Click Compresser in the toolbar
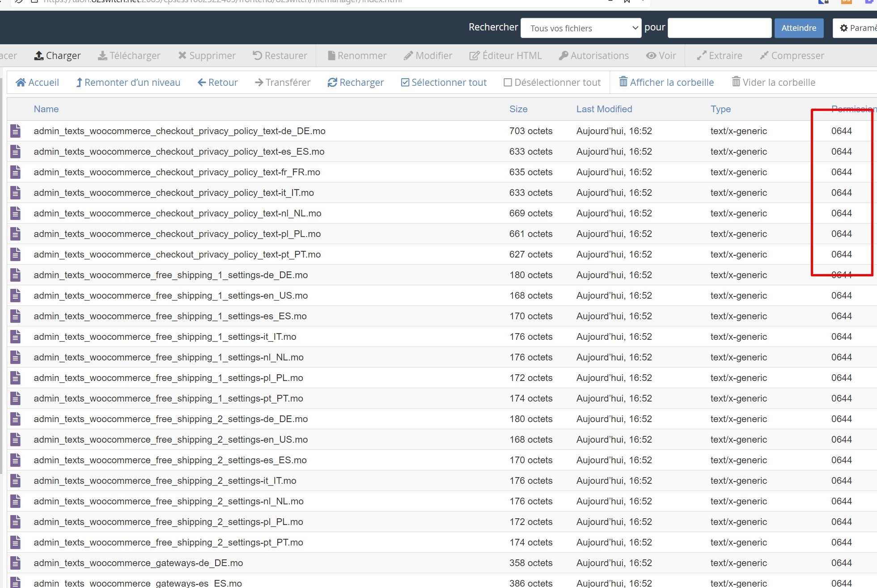The height and width of the screenshot is (588, 877). tap(792, 55)
